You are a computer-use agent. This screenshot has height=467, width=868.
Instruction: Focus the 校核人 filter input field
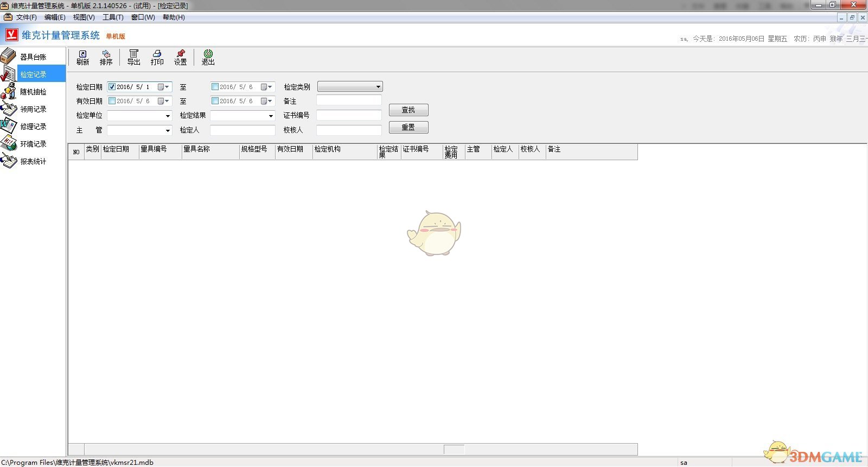349,130
